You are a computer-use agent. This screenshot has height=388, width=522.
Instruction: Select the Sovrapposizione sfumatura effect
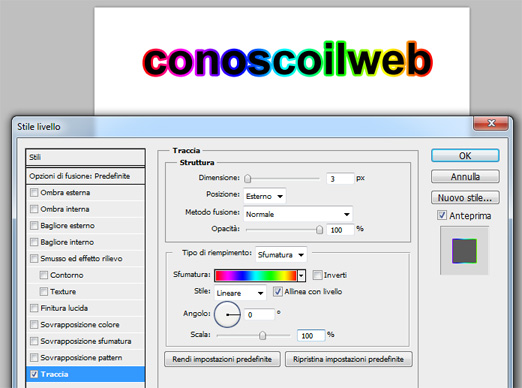[x=85, y=341]
